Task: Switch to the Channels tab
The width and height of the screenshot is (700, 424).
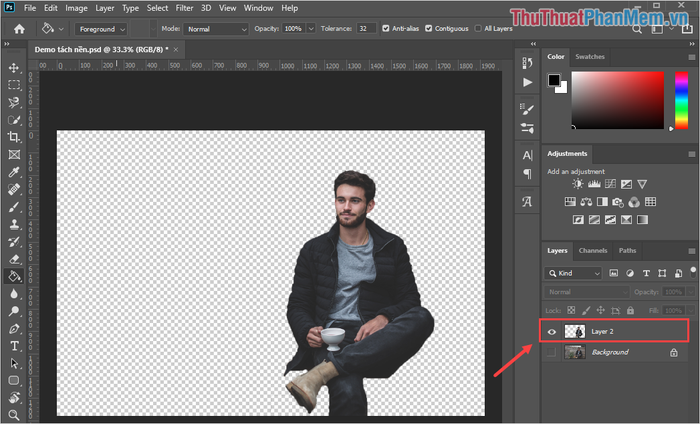Action: pyautogui.click(x=593, y=251)
